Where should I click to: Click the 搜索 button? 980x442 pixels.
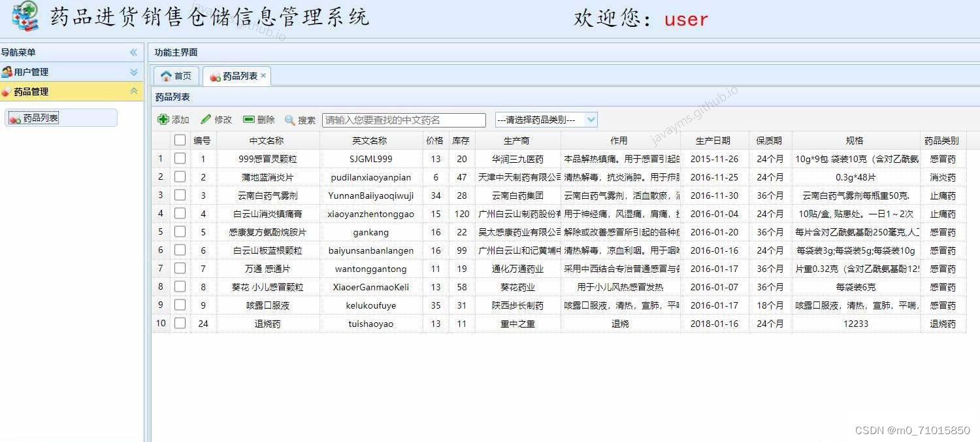(x=301, y=120)
